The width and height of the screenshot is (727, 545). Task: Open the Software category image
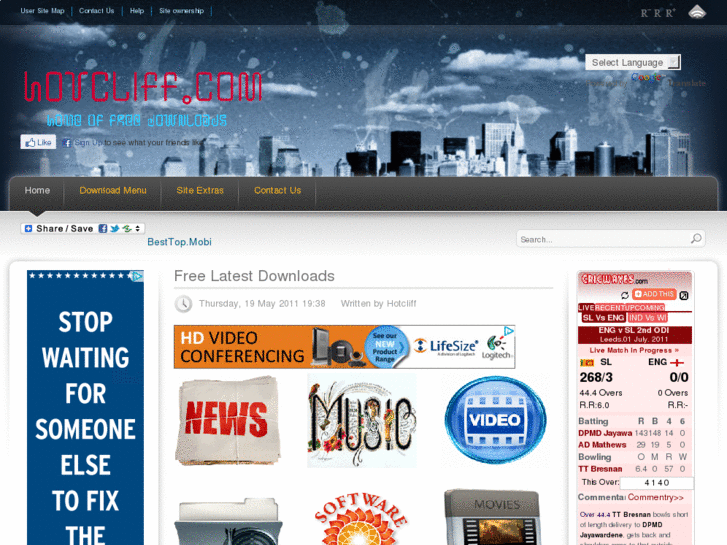[x=362, y=518]
